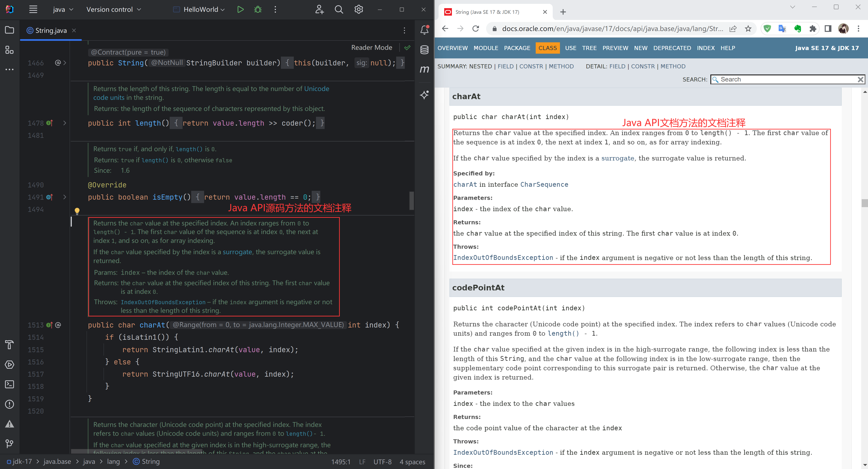This screenshot has height=469, width=868.
Task: Open the Build hammer tool window
Action: click(10, 345)
